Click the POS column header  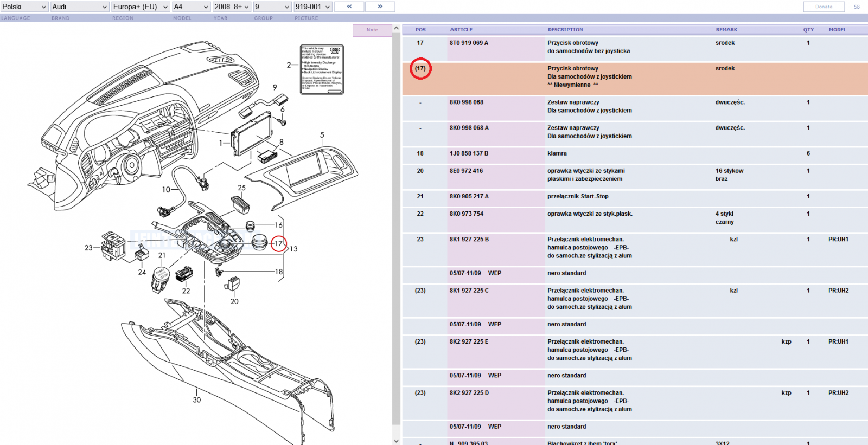[x=420, y=30]
